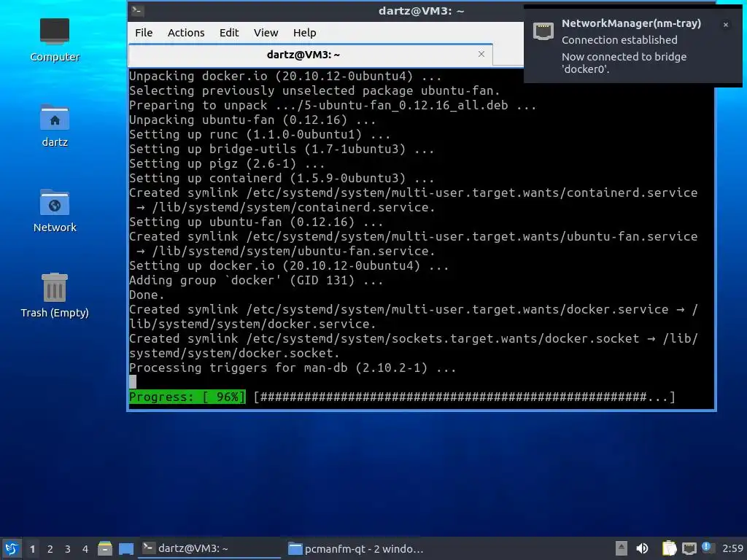Click 'Connection established' notification text
The height and width of the screenshot is (560, 747).
[x=619, y=40]
